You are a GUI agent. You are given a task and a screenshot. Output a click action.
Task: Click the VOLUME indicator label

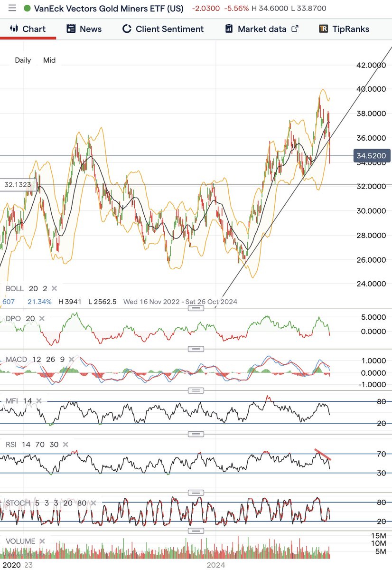click(20, 541)
